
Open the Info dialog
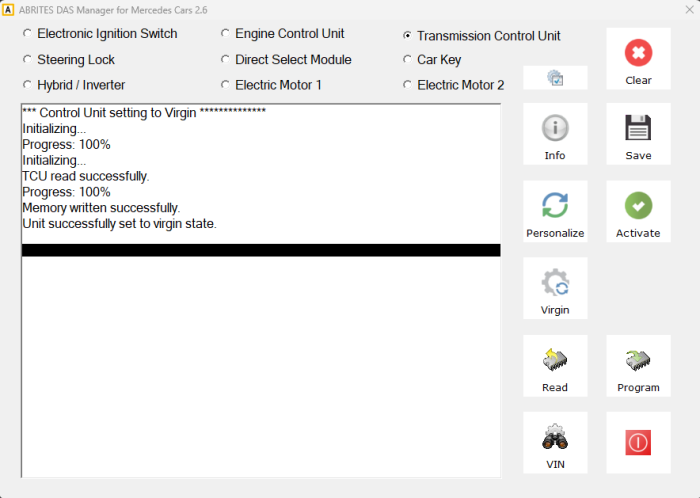(x=555, y=135)
